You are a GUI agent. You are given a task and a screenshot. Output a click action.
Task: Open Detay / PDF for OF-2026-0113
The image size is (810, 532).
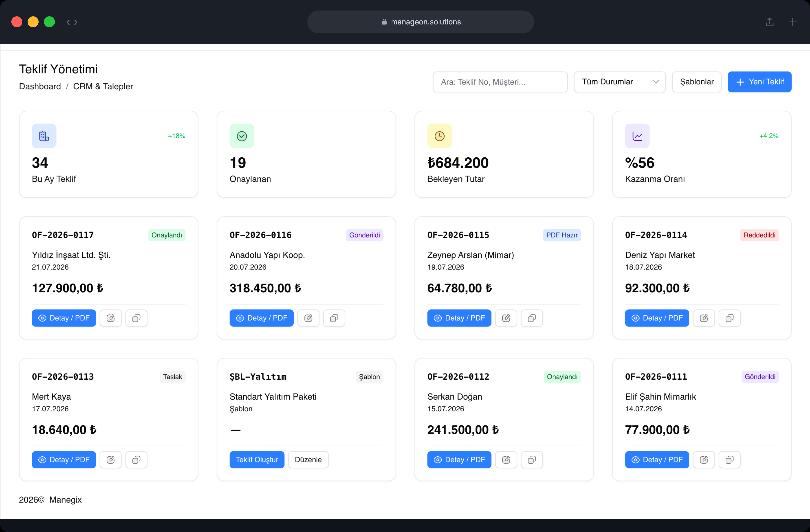pos(64,459)
